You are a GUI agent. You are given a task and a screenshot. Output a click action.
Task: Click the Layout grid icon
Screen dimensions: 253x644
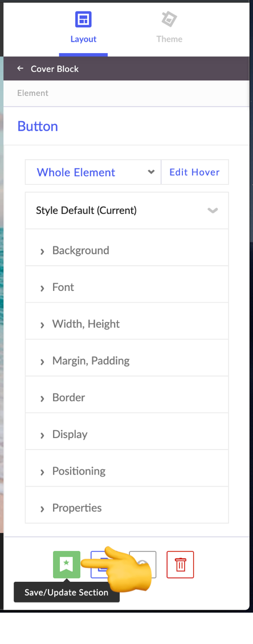[x=83, y=19]
